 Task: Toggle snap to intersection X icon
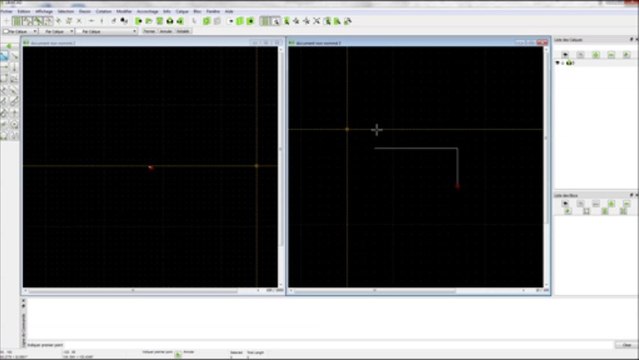79,21
